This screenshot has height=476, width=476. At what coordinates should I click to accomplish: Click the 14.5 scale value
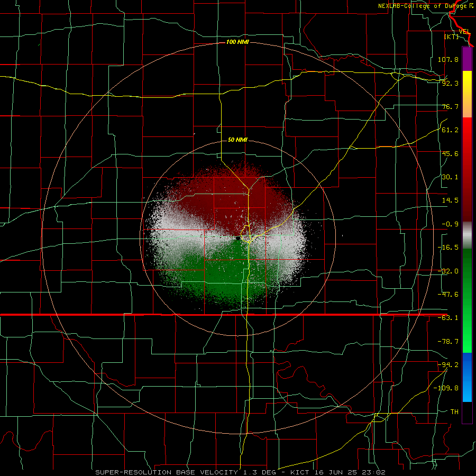tap(450, 200)
